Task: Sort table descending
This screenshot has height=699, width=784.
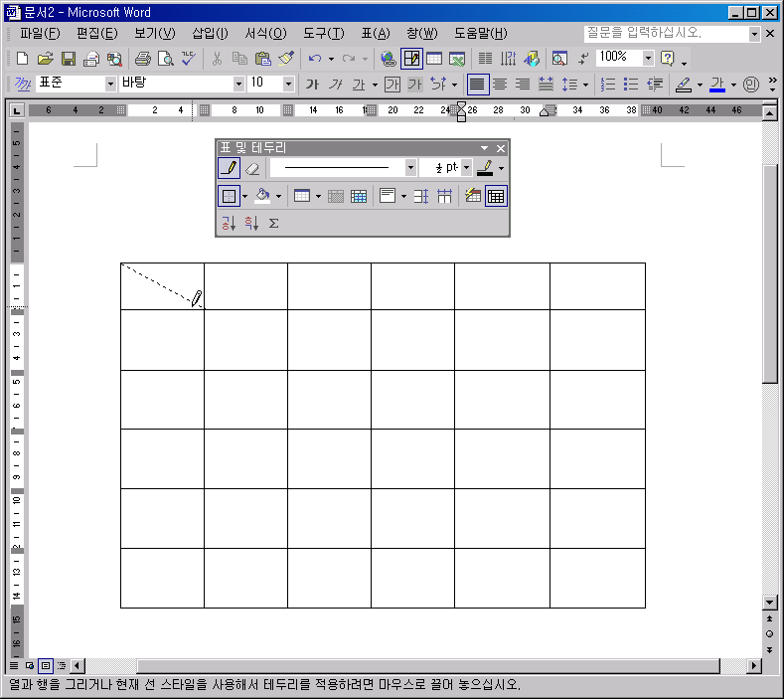Action: point(251,223)
